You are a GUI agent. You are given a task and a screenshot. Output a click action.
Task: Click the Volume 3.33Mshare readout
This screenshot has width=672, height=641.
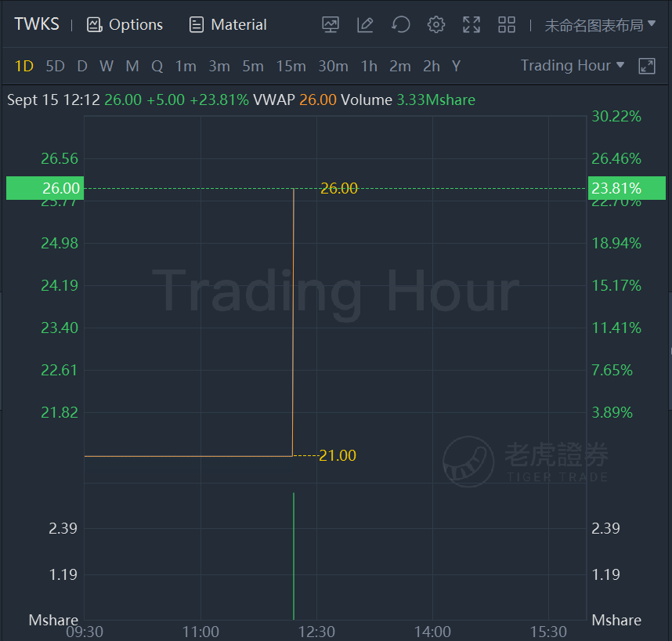408,100
